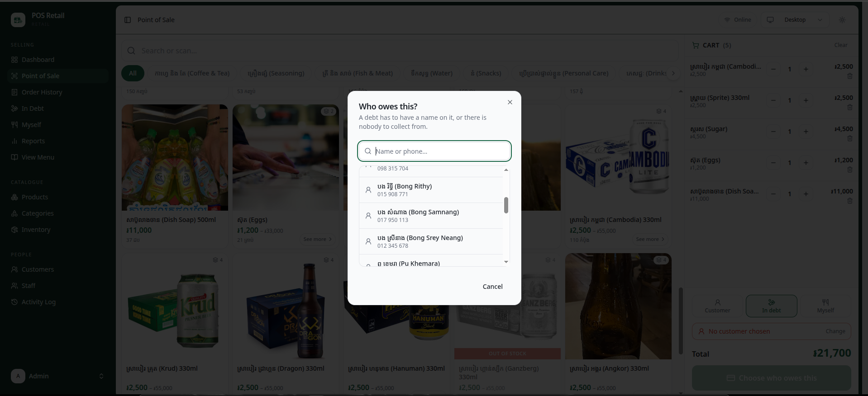
Task: Decrease quantity of Eggs in cart
Action: click(x=773, y=163)
